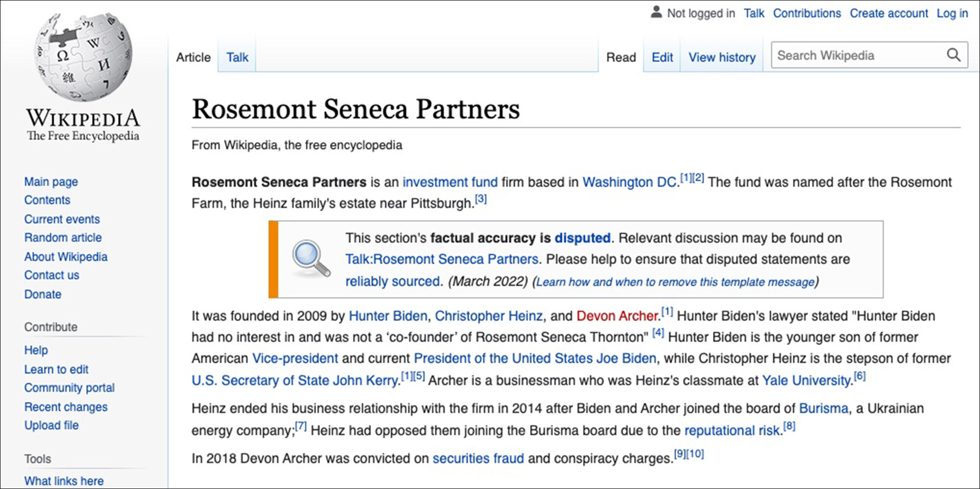Viewport: 980px width, 489px height.
Task: Open the View history tab
Action: click(x=722, y=57)
